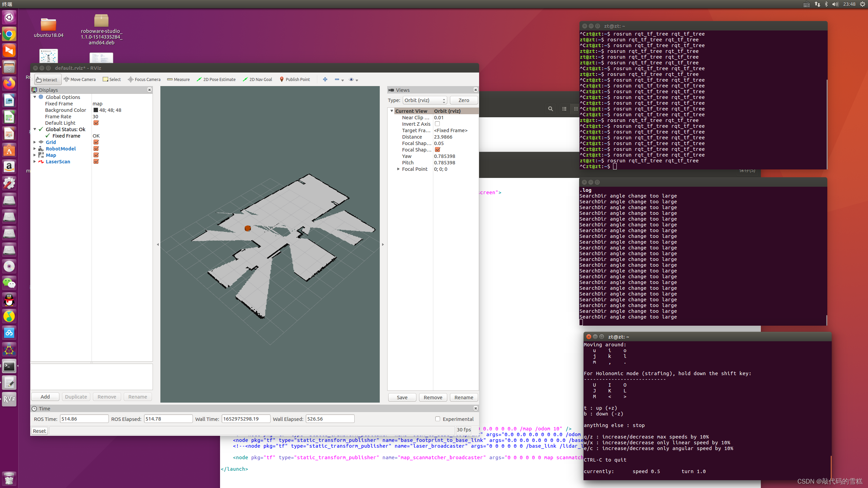
Task: Select the Map display item
Action: pyautogui.click(x=51, y=155)
